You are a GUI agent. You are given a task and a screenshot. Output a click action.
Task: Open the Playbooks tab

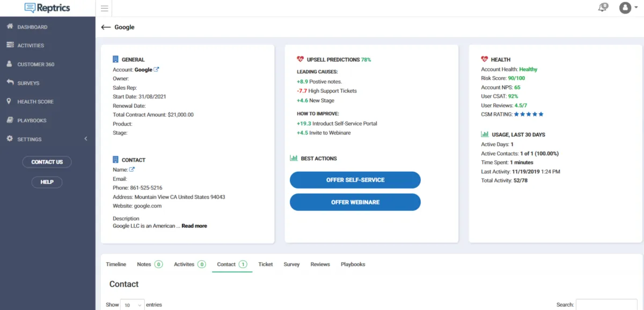[353, 264]
